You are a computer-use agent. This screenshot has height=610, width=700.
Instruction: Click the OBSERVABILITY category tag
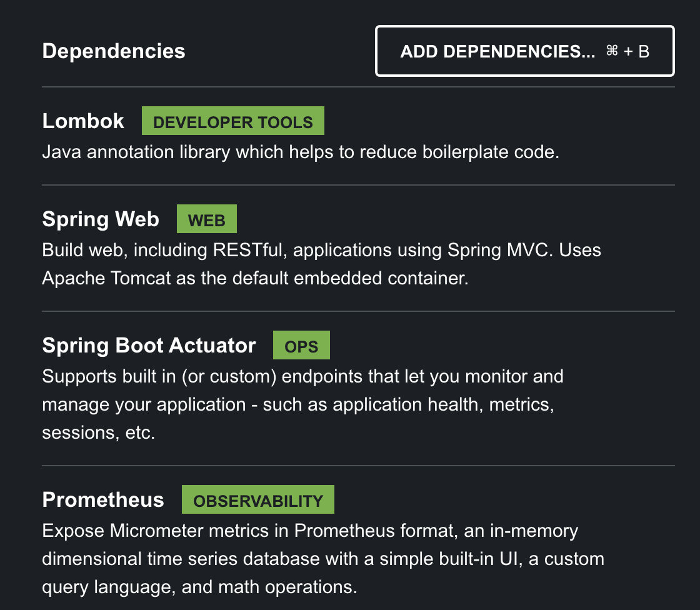coord(258,500)
